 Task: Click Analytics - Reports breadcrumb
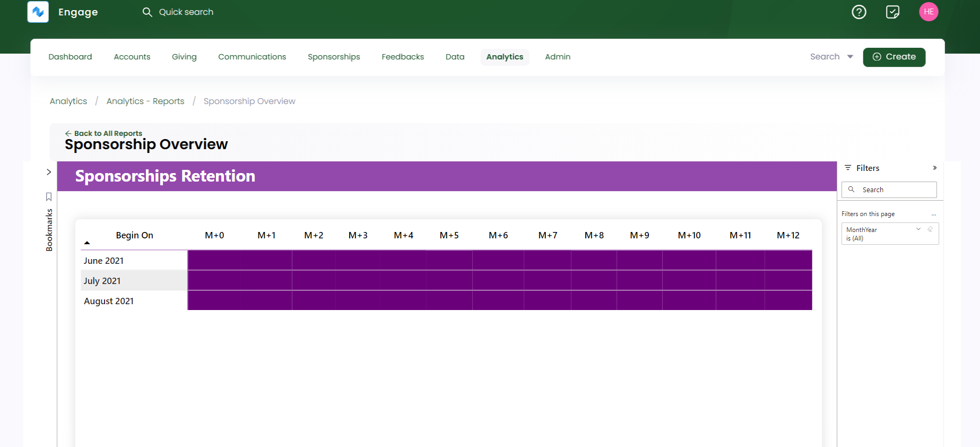tap(145, 101)
